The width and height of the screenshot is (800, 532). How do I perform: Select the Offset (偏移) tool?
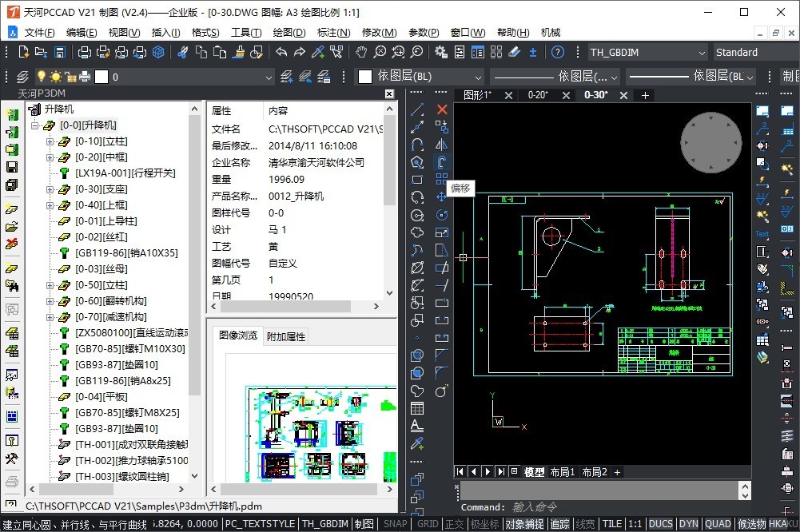tap(442, 162)
